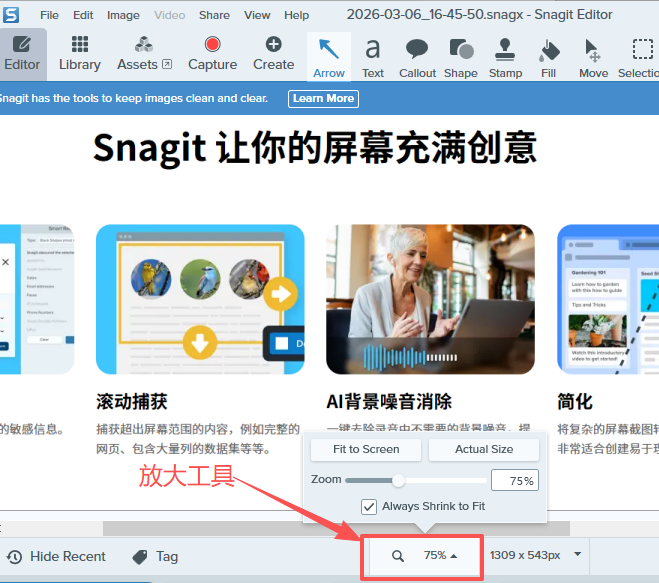Open the Help menu
This screenshot has width=659, height=583.
(296, 15)
